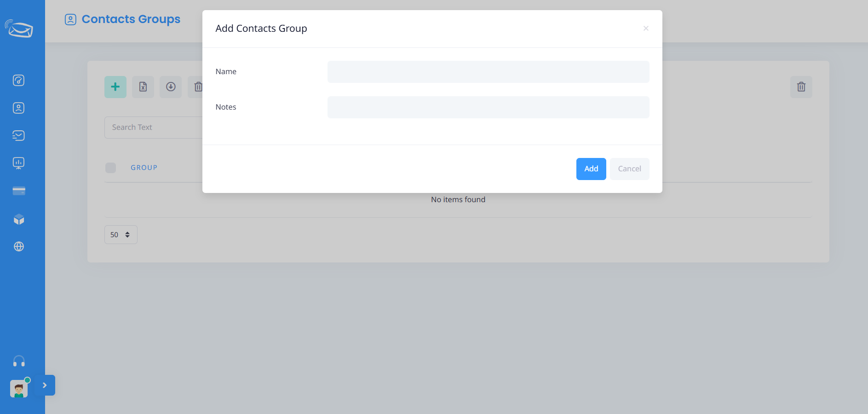Open the 50 page-size dropdown
The height and width of the screenshot is (414, 868).
[x=121, y=235]
